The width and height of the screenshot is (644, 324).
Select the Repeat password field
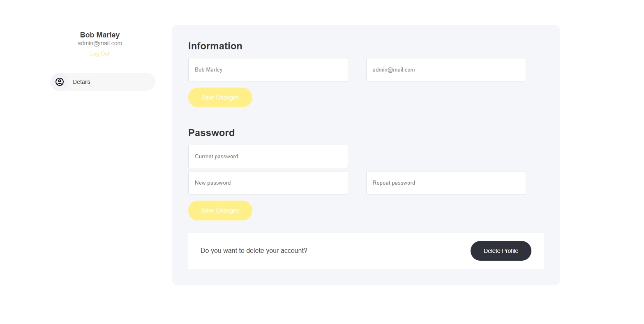[x=446, y=183]
